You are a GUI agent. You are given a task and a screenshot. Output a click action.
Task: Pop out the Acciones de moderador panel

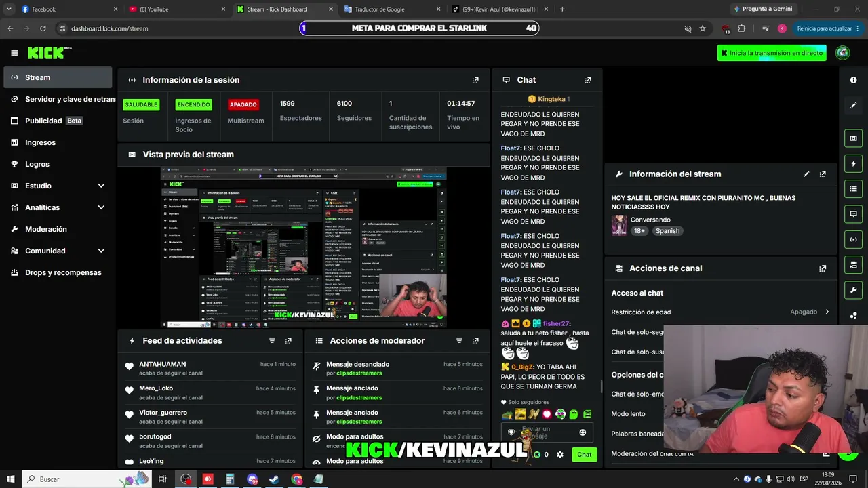[x=475, y=341]
